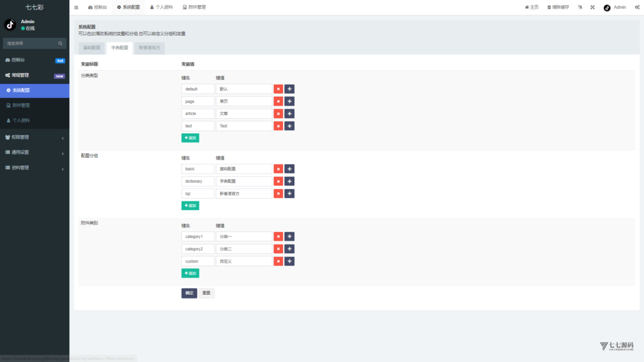Switch to the 基础配置 tab
Viewport: 644px width, 362px height.
(92, 48)
